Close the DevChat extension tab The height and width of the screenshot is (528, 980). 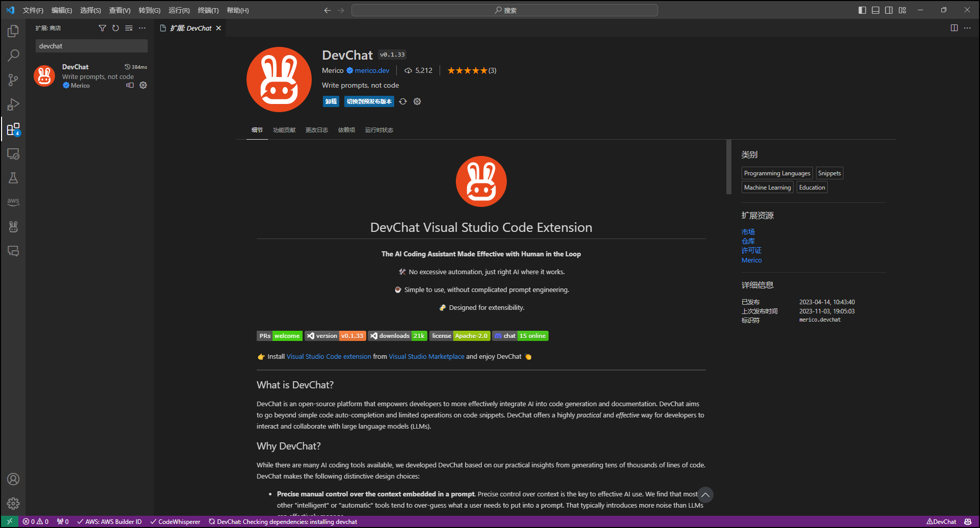click(x=219, y=28)
